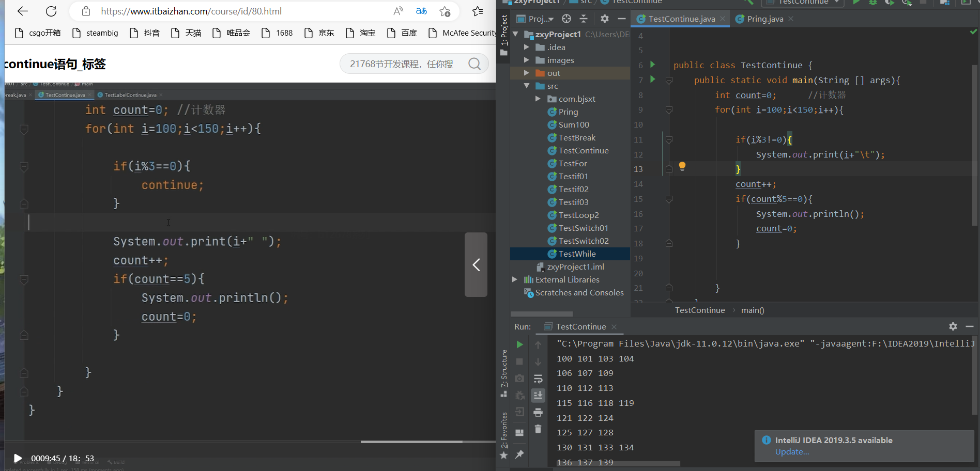
Task: View site information lock icon
Action: coord(86,11)
